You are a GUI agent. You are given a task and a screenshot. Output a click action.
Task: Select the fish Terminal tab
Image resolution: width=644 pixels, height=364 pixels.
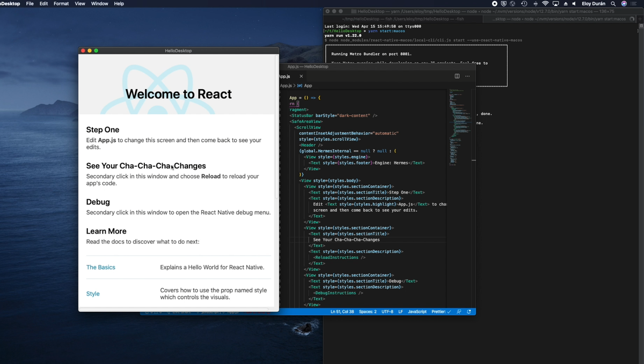tap(404, 19)
